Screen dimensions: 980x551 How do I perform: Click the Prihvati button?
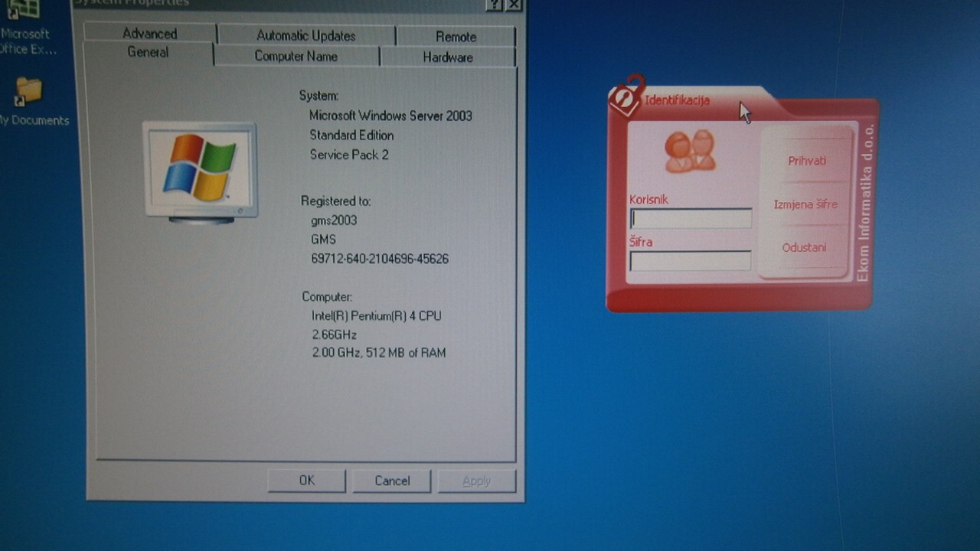pos(807,161)
